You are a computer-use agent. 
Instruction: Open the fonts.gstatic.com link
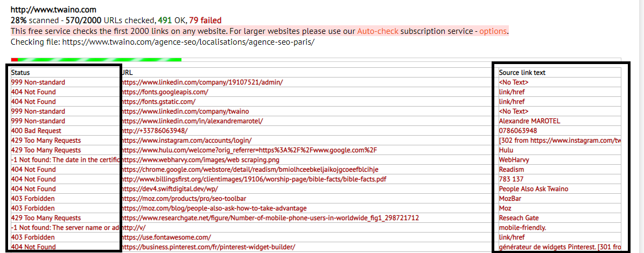(158, 102)
